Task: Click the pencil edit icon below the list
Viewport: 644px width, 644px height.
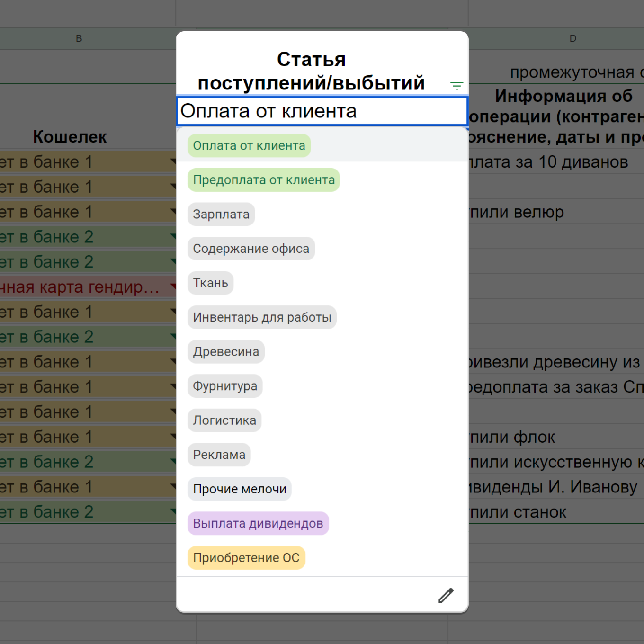Action: click(x=446, y=595)
